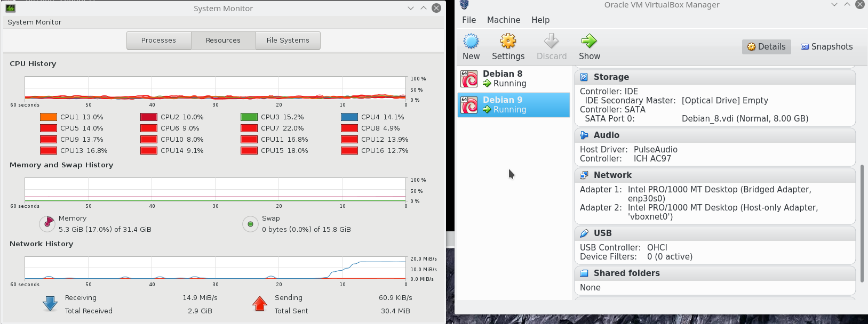This screenshot has width=868, height=324.
Task: Change the CPU1 orange color swatch
Action: click(x=49, y=117)
